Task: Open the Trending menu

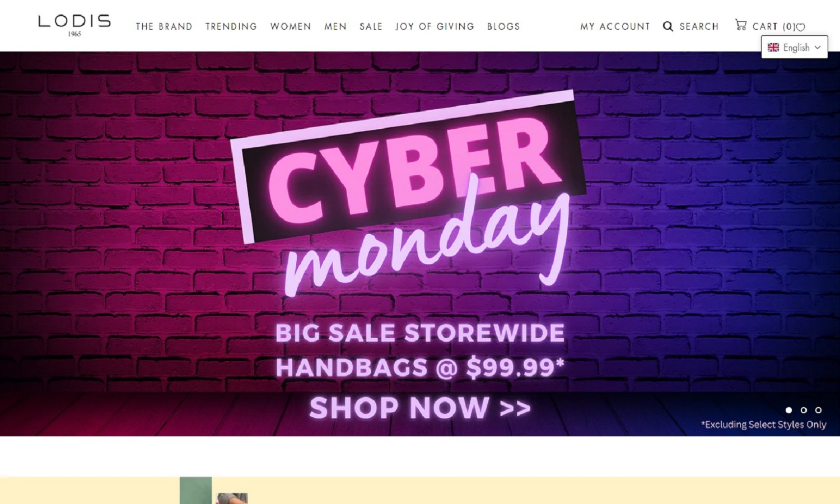Action: 231,26
